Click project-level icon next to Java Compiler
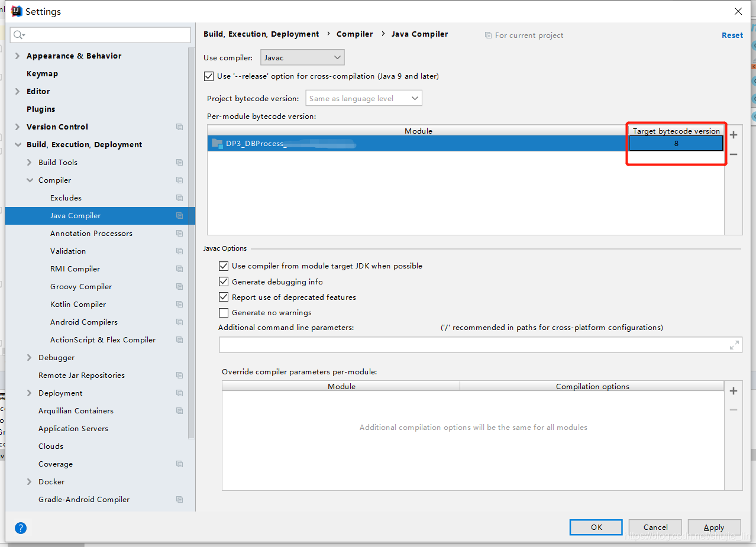756x547 pixels. click(x=179, y=215)
